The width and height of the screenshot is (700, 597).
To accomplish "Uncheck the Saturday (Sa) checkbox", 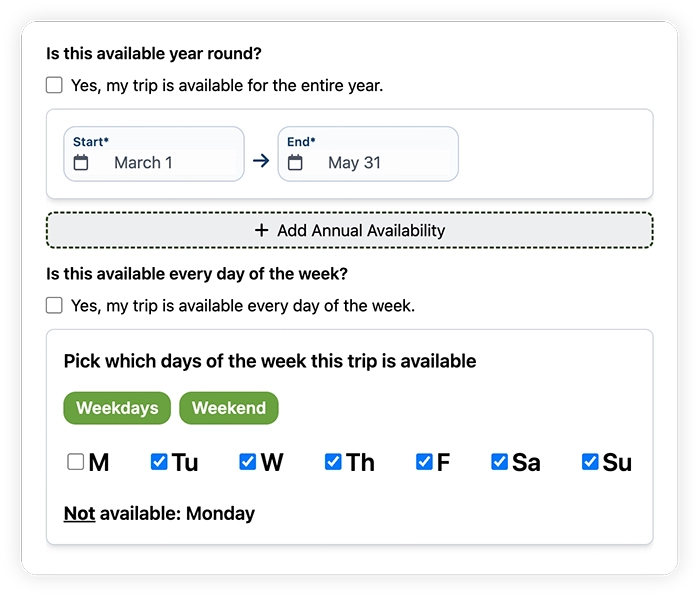I will (x=499, y=462).
